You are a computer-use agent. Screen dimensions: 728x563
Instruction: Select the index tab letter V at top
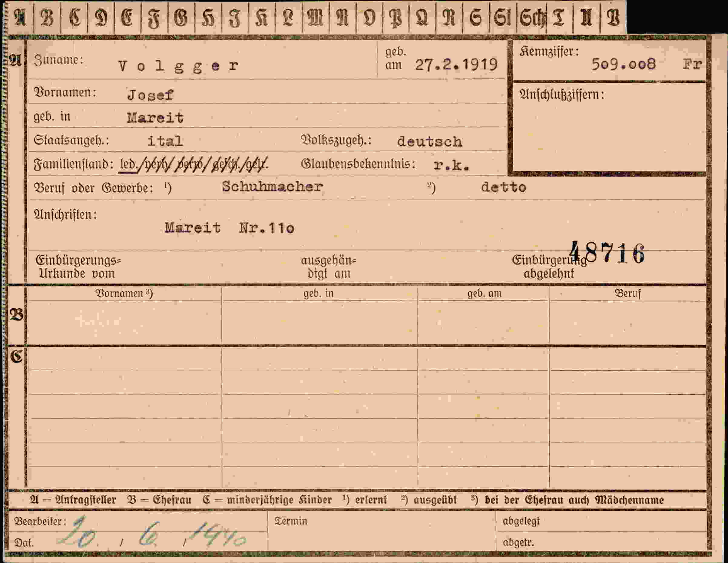[x=613, y=17]
